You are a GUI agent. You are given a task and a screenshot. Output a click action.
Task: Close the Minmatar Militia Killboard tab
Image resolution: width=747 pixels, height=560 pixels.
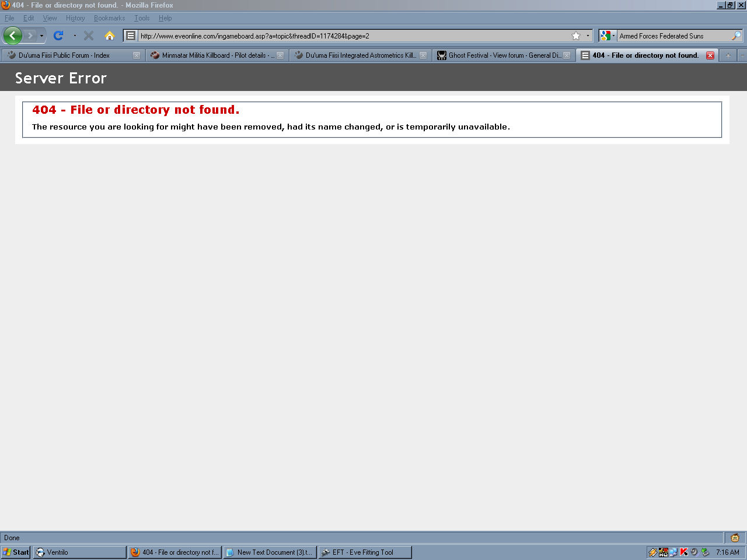point(280,55)
